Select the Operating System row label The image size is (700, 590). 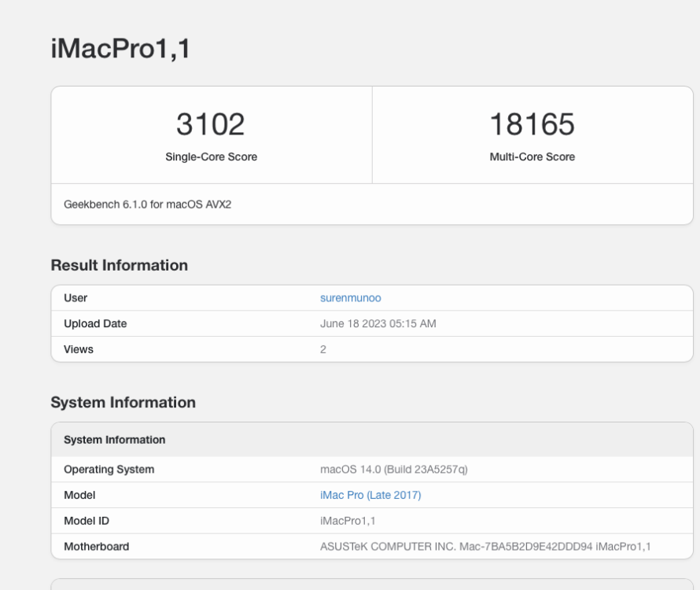pyautogui.click(x=109, y=470)
